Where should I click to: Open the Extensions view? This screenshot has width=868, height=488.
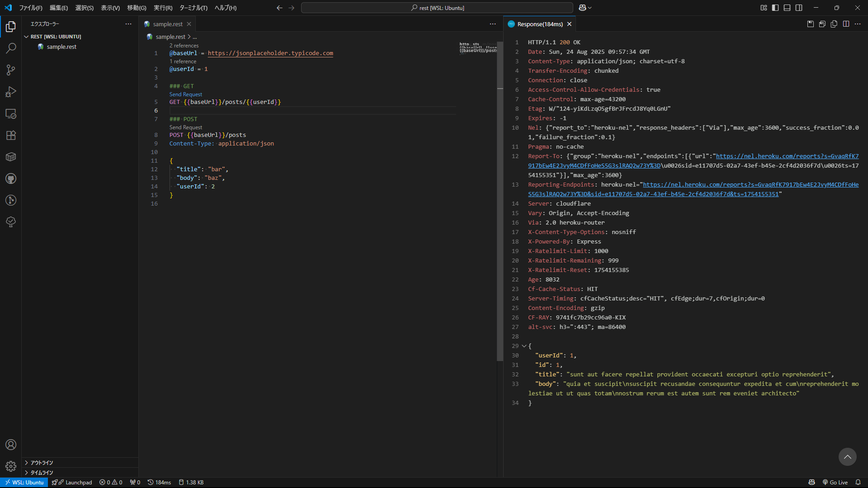[x=11, y=136]
